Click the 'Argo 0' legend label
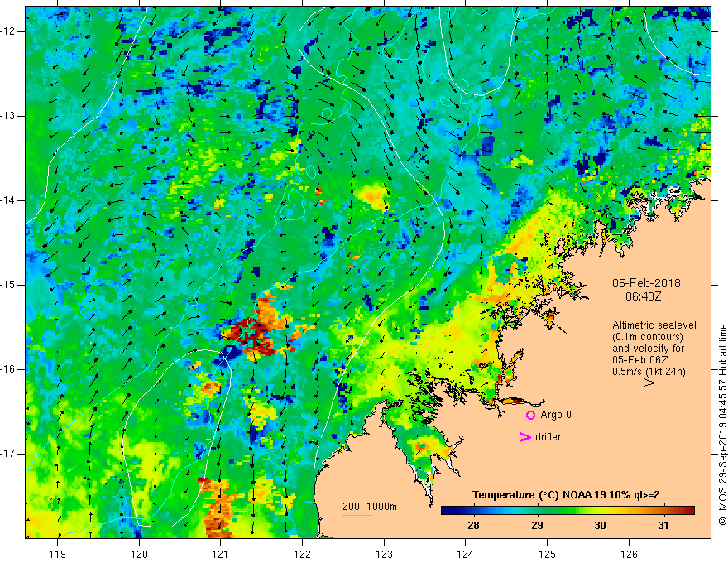This screenshot has width=728, height=563. (x=556, y=415)
